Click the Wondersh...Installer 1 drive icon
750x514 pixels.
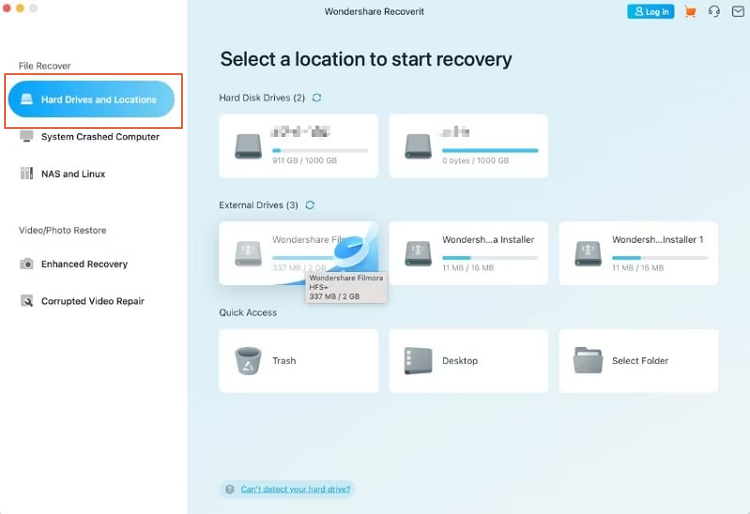[588, 253]
